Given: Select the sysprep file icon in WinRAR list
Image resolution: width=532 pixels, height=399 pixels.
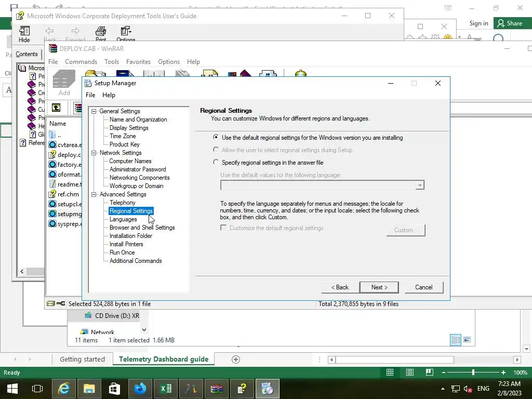Looking at the screenshot, I should pos(52,223).
